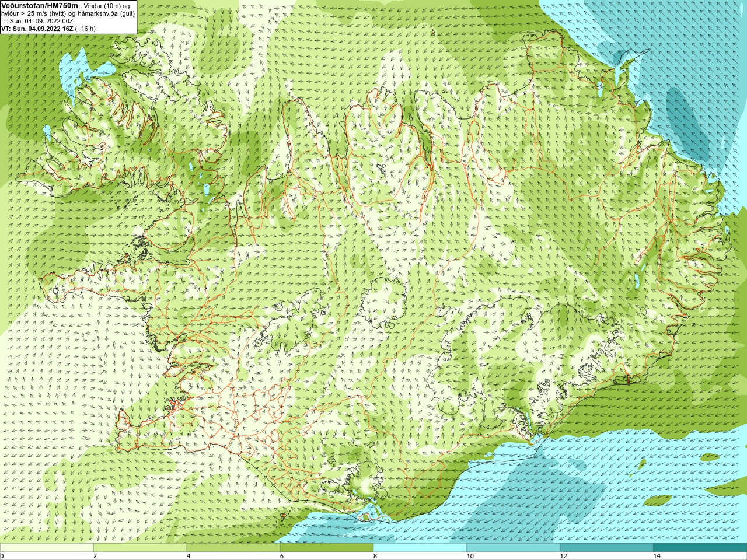Screen dimensions: 747x560
Task: Click the '14' scale label
Action: pos(657,556)
